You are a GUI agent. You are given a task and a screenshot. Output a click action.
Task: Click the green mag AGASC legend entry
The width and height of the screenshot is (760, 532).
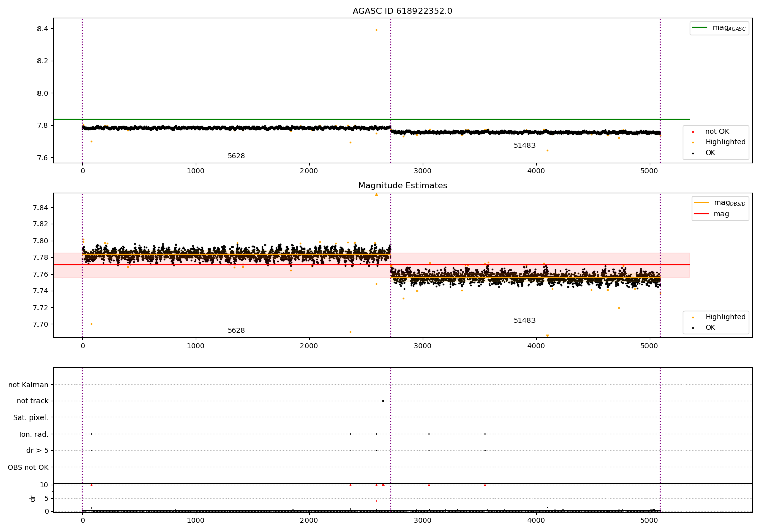coord(719,28)
